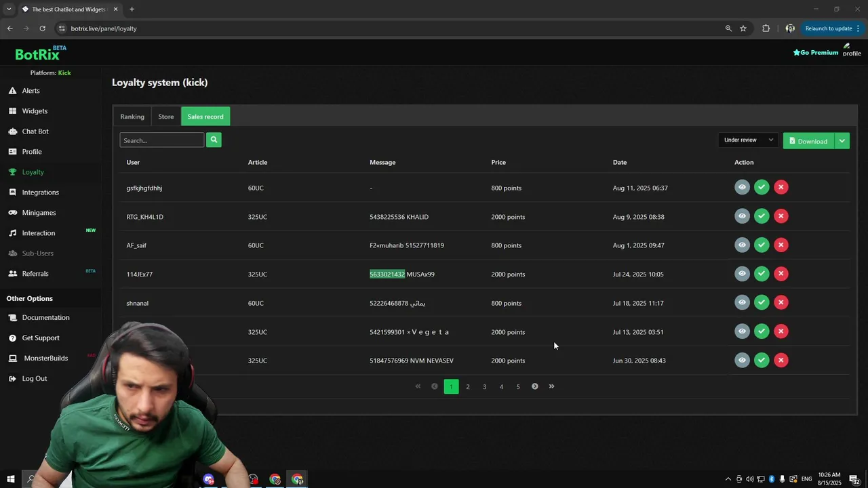Click the BotRix logo

click(40, 53)
